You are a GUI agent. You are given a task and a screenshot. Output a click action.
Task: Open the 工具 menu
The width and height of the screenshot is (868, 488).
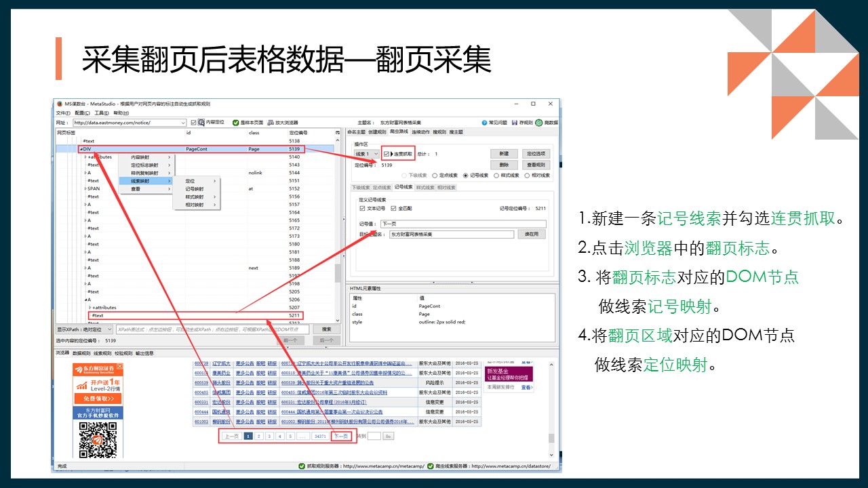[102, 113]
